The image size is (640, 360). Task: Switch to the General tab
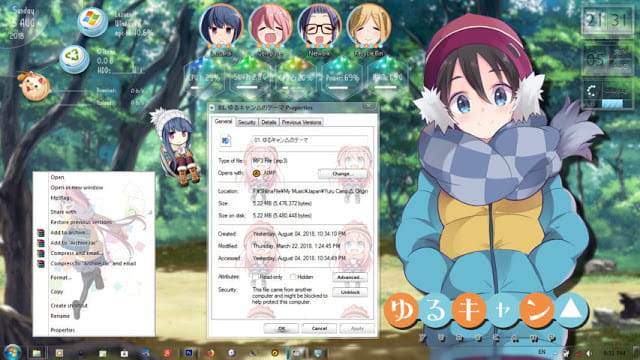coord(223,122)
